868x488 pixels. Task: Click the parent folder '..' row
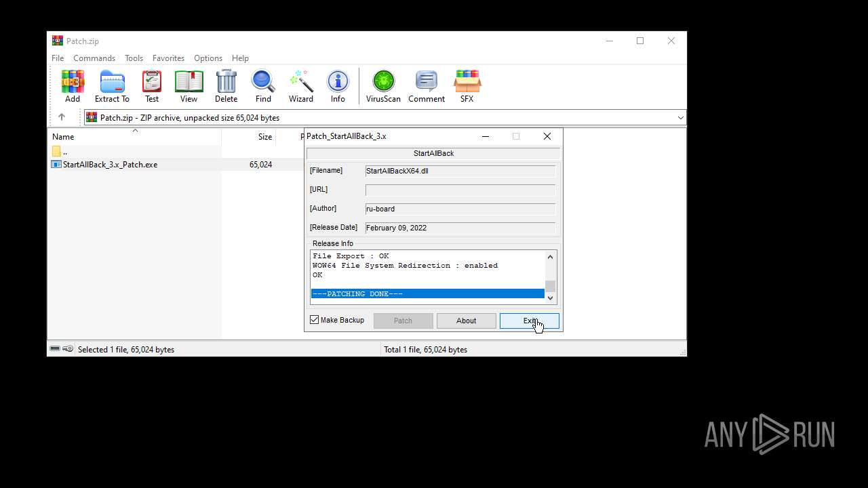134,151
